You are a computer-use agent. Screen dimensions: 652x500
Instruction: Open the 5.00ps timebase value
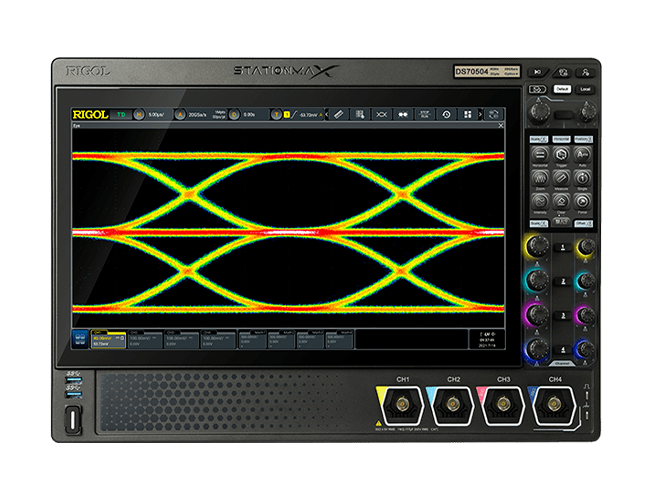tap(156, 114)
